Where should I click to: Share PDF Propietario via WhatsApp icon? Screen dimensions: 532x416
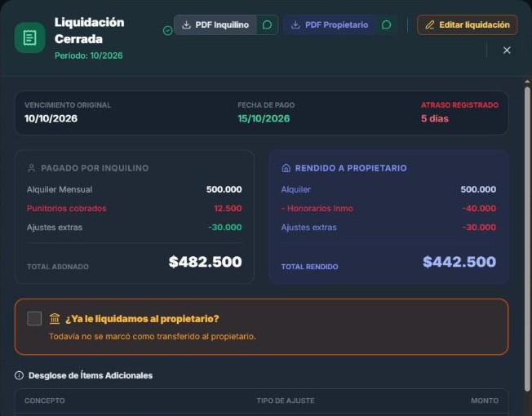(387, 24)
